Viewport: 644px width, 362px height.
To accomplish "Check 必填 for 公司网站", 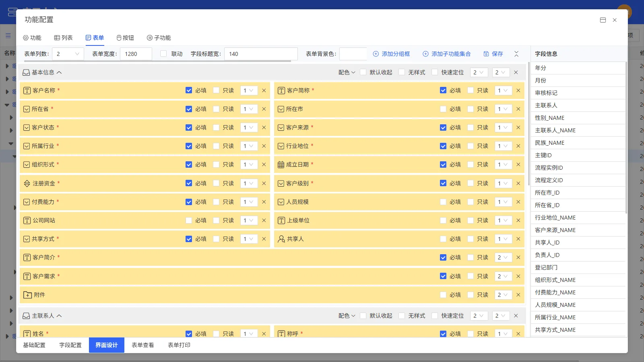I will (x=189, y=220).
